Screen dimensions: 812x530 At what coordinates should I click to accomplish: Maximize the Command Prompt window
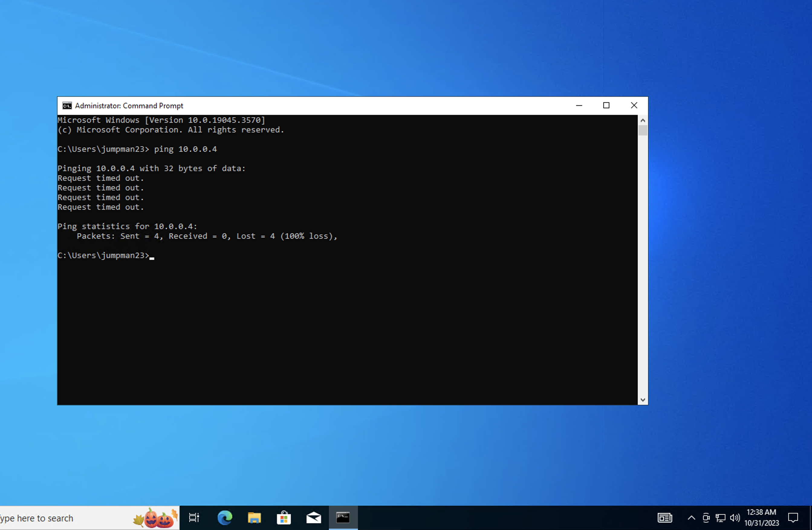[x=606, y=106]
